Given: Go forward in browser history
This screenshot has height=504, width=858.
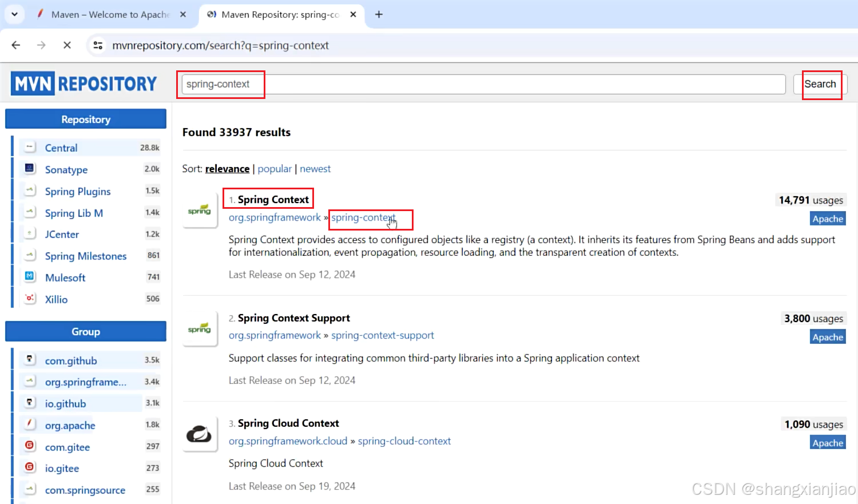Looking at the screenshot, I should 41,45.
